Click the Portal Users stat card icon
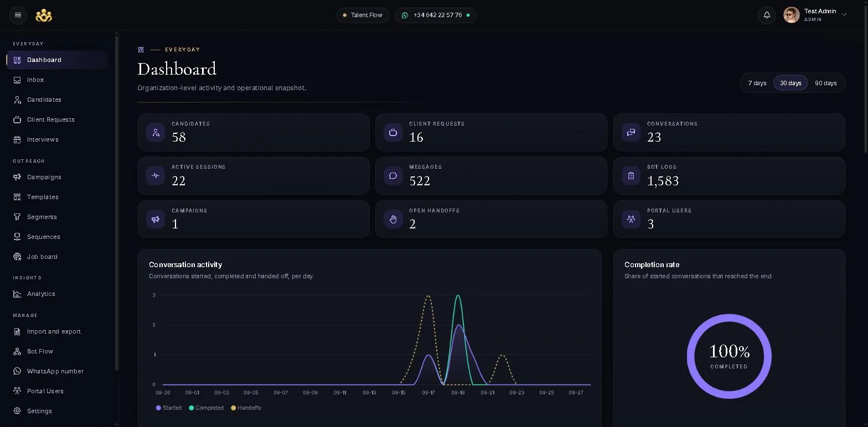Image resolution: width=868 pixels, height=427 pixels. [x=631, y=219]
